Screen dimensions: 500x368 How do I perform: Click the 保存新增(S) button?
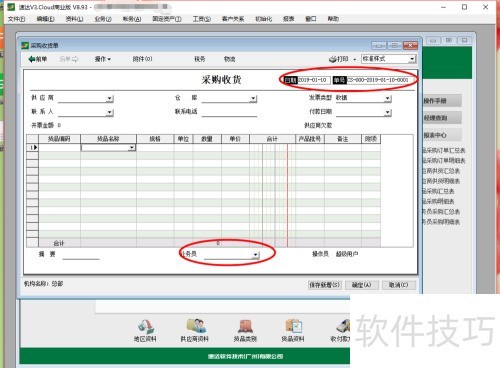click(x=325, y=285)
